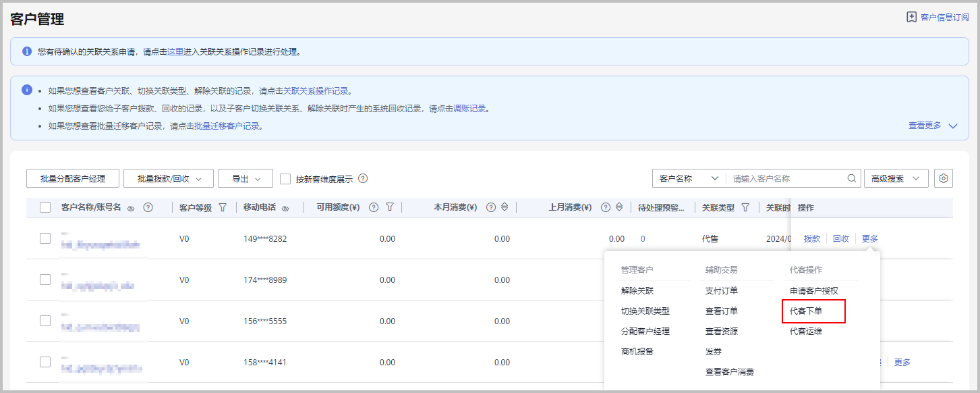
Task: Open the 批量迁移客户记录 link
Action: pyautogui.click(x=227, y=126)
